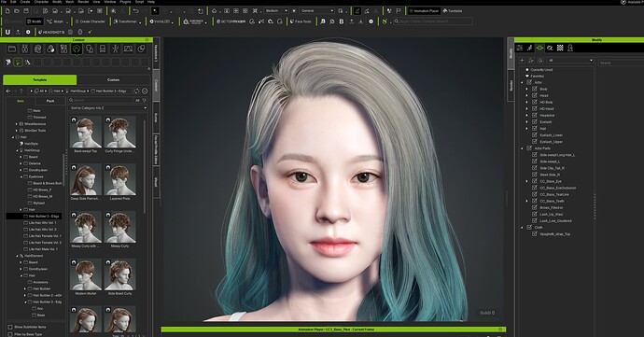
Task: Open the Motion pose icon in Content
Action: [x=116, y=49]
